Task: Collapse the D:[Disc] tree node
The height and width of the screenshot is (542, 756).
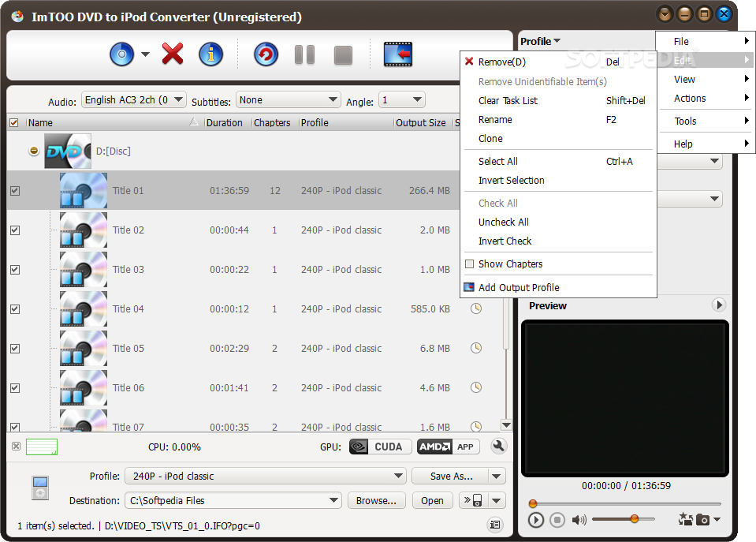Action: click(34, 151)
